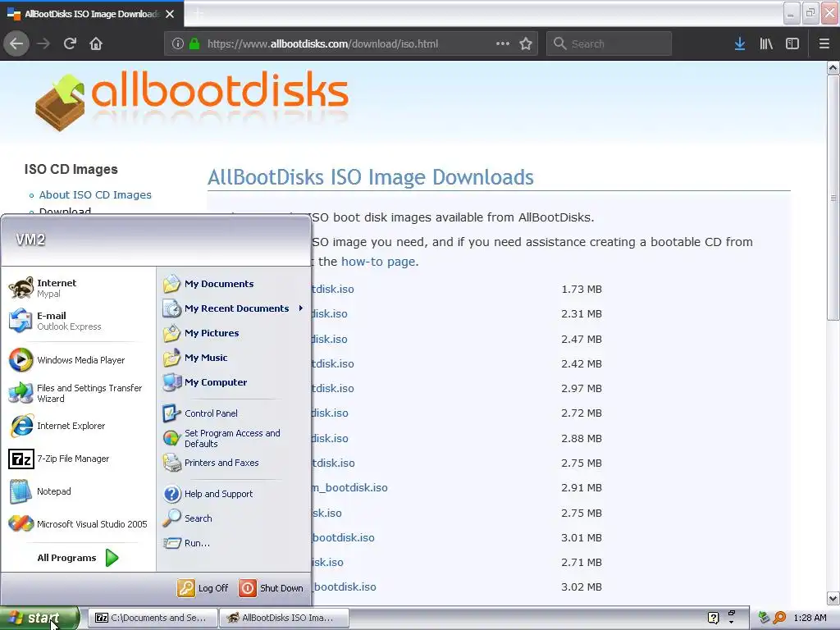The height and width of the screenshot is (630, 840).
Task: Open Set Program Access and Defaults
Action: (x=233, y=438)
